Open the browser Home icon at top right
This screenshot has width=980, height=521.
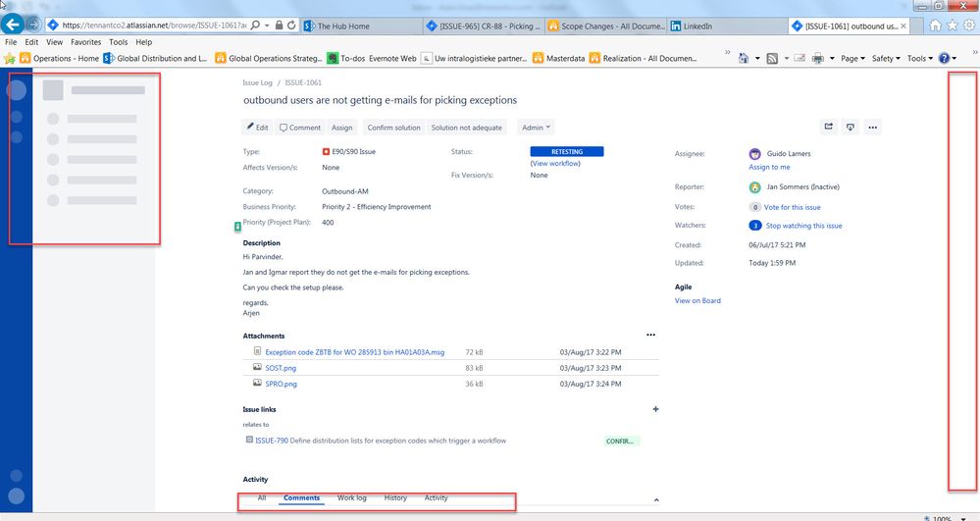pos(935,25)
